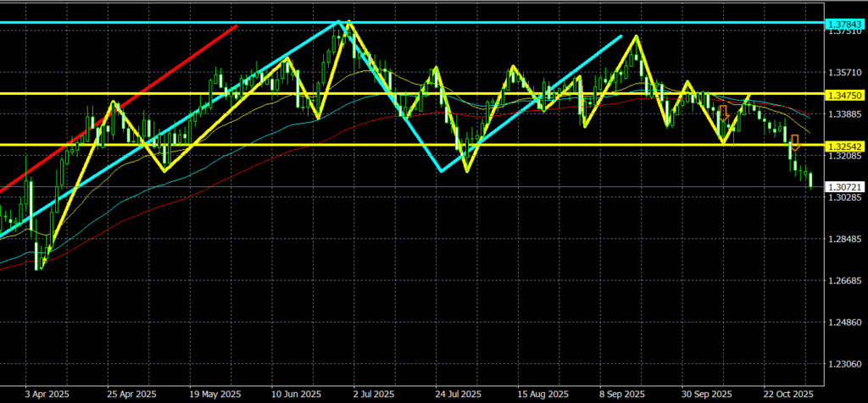The width and height of the screenshot is (868, 403).
Task: Click the 30 Sep 2025 date label
Action: point(705,394)
